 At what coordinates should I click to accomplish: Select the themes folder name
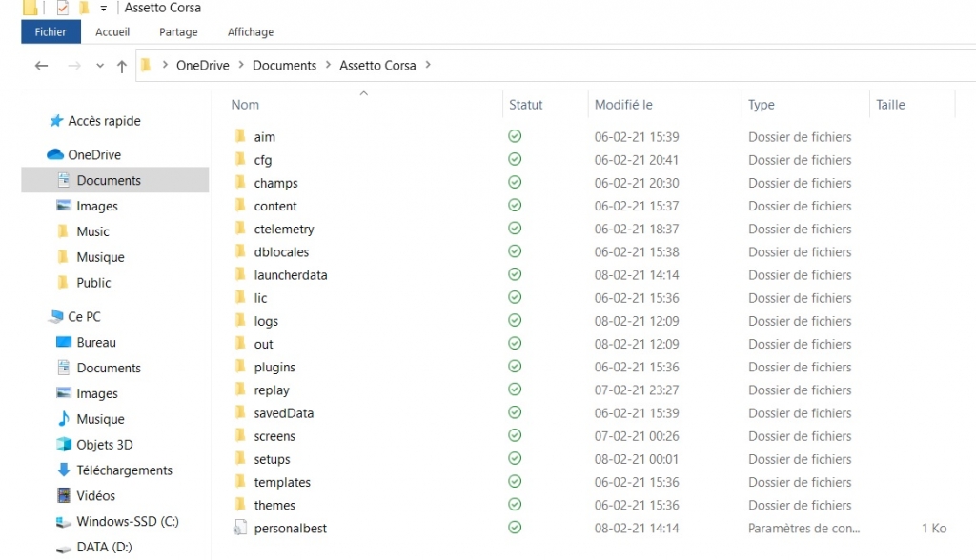[x=274, y=506]
